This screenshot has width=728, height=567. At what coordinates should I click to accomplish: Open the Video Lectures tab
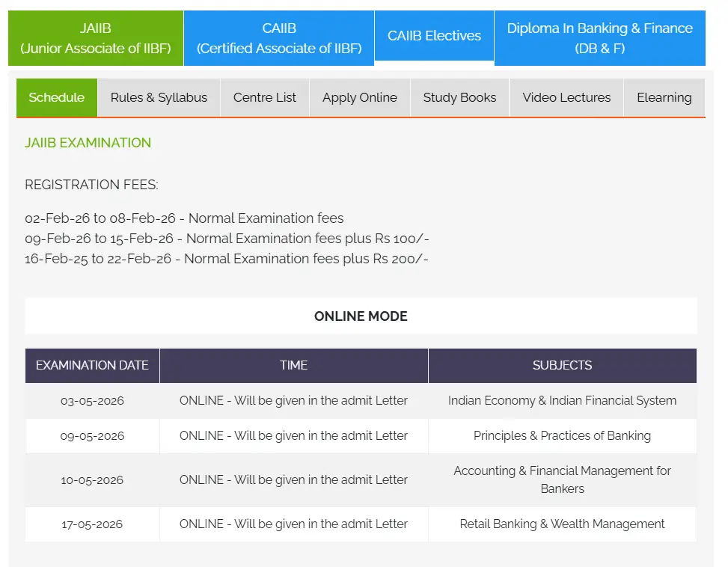pos(566,98)
